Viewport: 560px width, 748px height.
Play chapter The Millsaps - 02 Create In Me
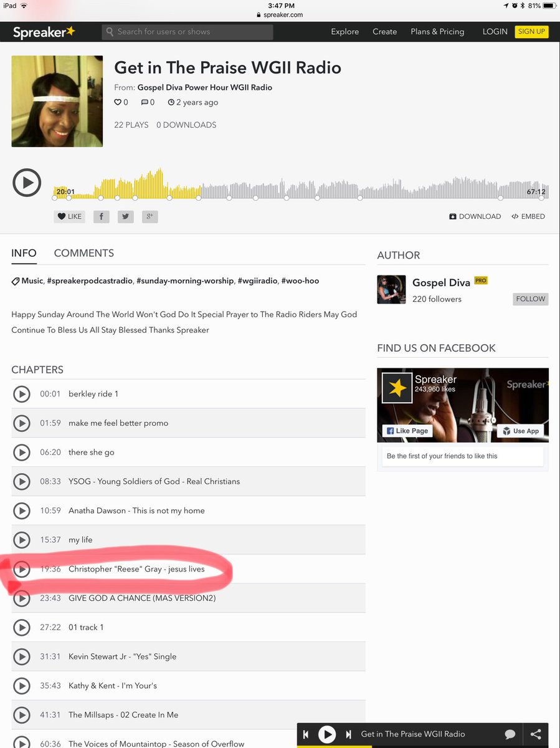[22, 715]
